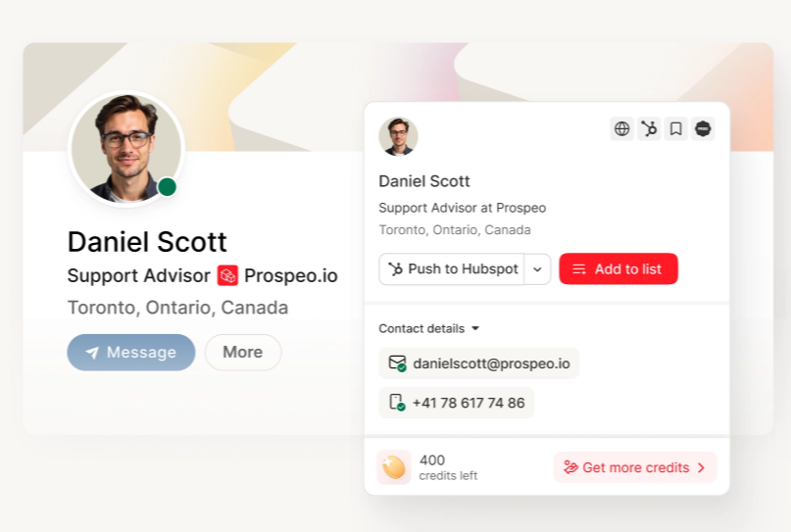Click the HubSpot icon in card header
Screen dimensions: 791x532
(649, 129)
